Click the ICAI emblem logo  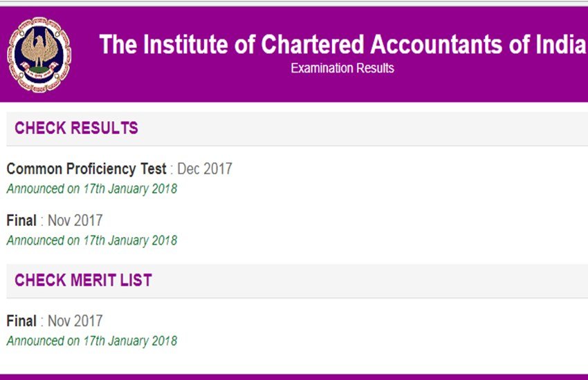(39, 55)
